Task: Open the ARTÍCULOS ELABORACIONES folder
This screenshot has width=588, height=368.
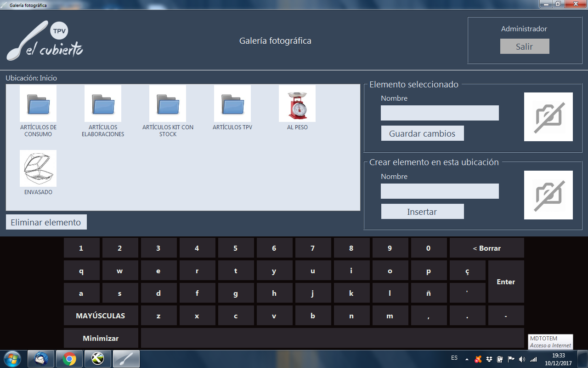Action: [103, 103]
